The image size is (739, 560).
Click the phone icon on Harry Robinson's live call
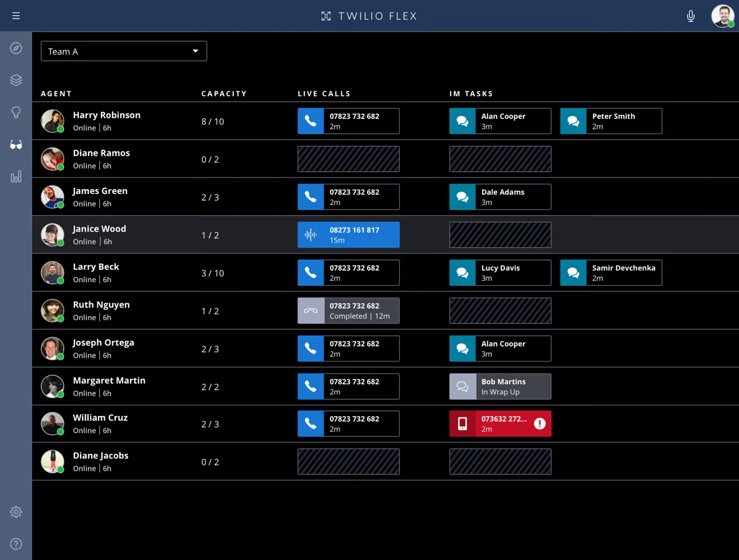tap(311, 121)
